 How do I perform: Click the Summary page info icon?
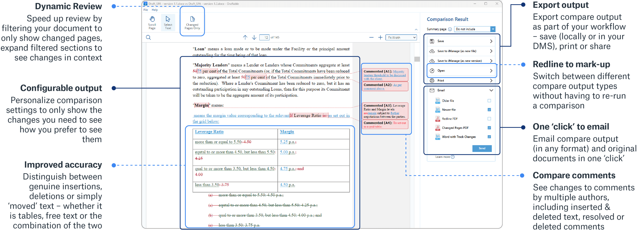450,29
